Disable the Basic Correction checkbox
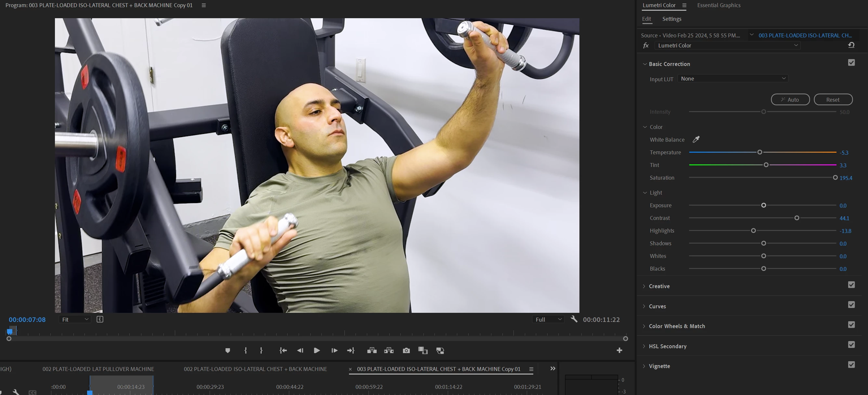Image resolution: width=868 pixels, height=395 pixels. pos(851,63)
